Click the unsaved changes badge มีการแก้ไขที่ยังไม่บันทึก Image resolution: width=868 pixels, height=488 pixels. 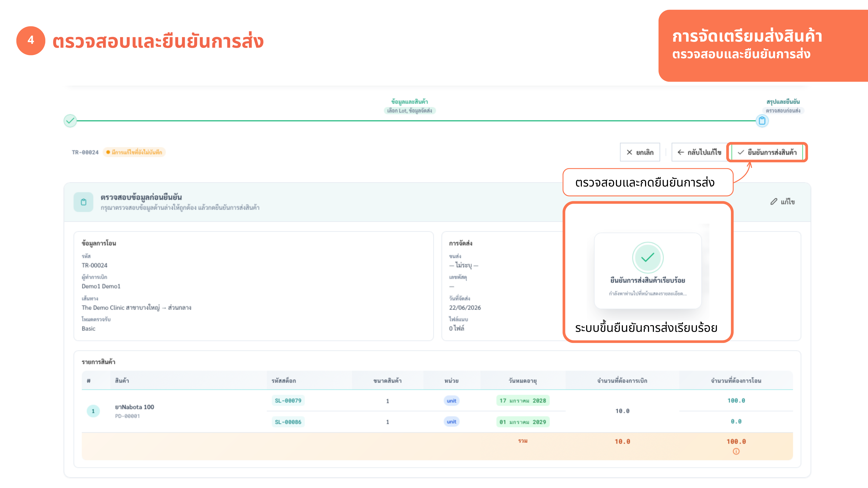coord(134,152)
